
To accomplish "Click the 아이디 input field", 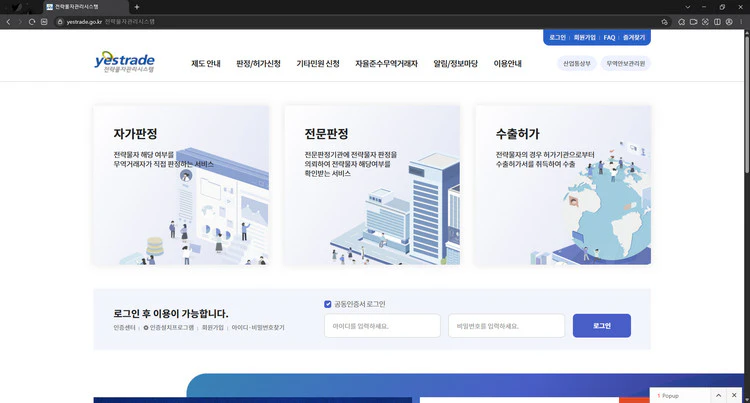I will tap(382, 326).
